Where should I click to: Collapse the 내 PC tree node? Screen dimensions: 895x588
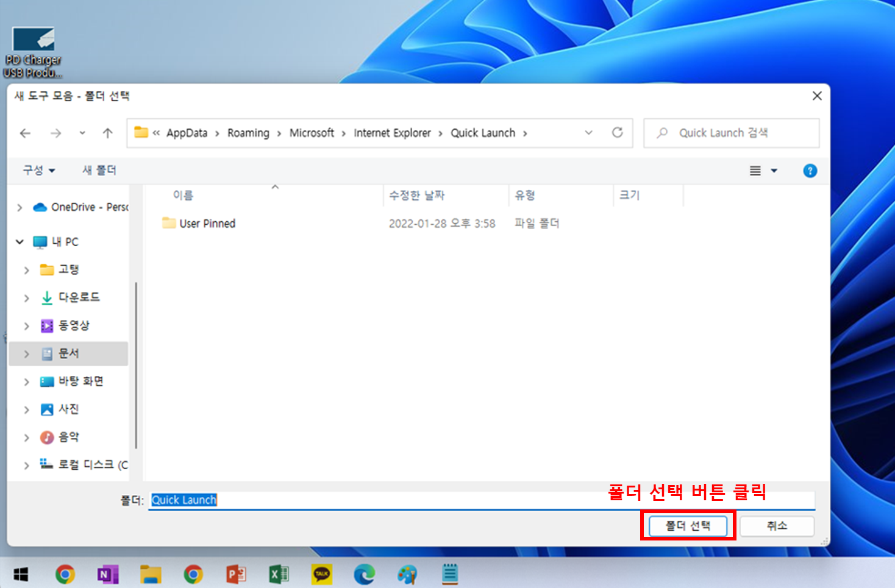[20, 242]
